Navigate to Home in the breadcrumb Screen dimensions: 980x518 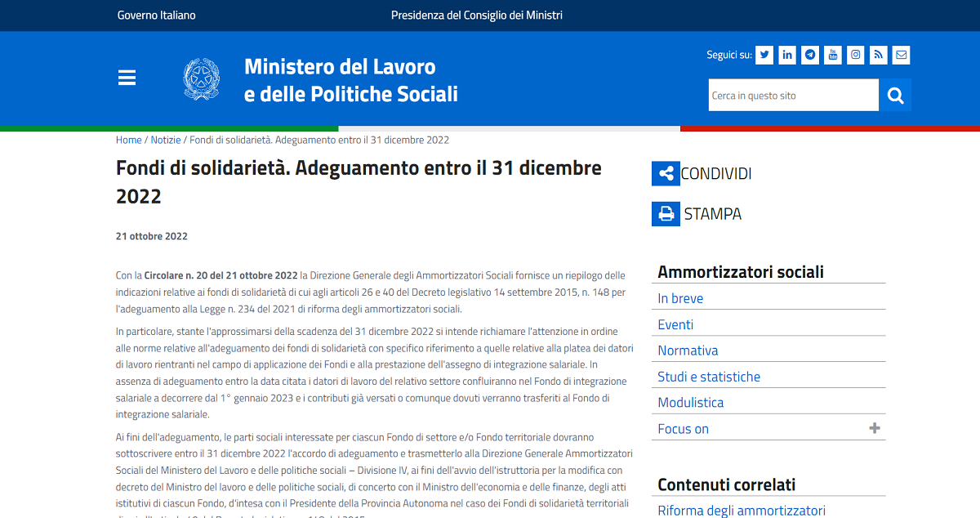(129, 140)
